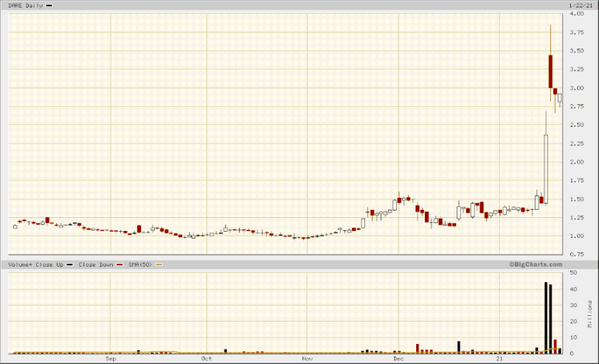Click the tallest black volume bar
599x364 pixels.
[546, 317]
